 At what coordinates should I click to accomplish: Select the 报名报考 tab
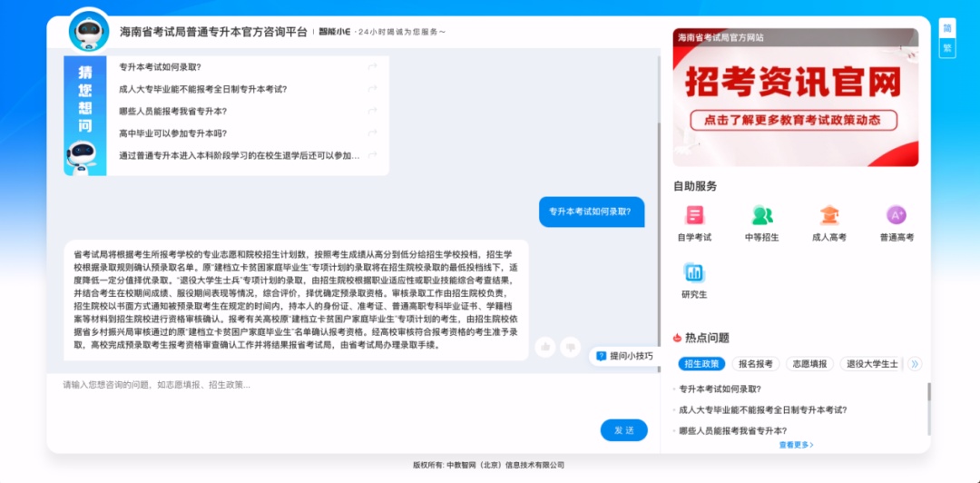(755, 363)
